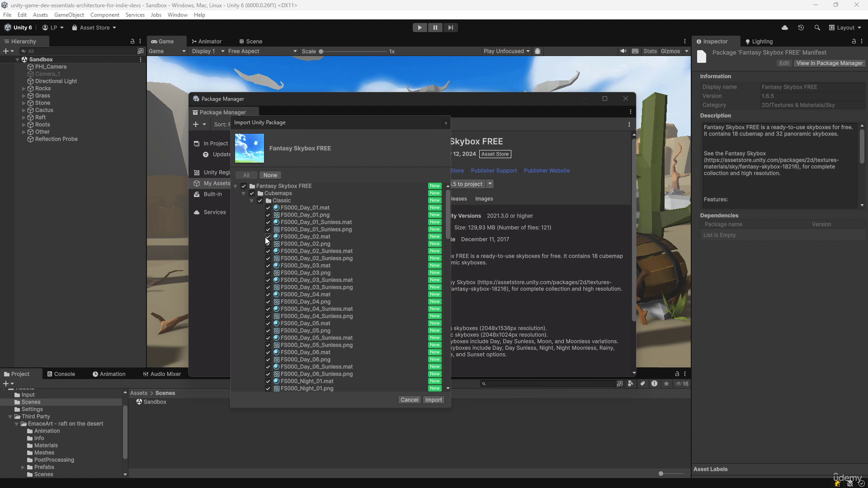Uncheck FS000_Day_03_Sunless.png checkbox

click(268, 287)
